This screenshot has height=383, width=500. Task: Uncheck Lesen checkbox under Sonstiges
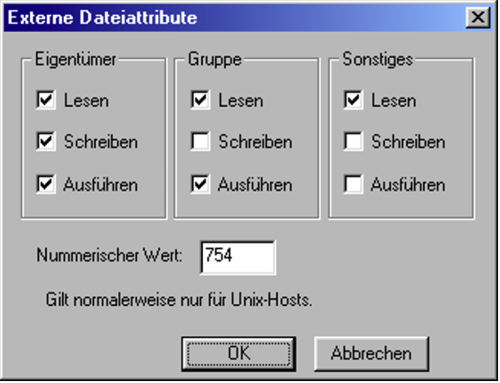(x=353, y=100)
